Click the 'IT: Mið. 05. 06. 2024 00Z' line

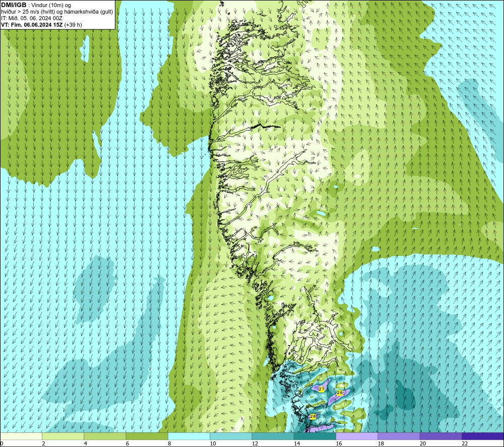pyautogui.click(x=31, y=18)
